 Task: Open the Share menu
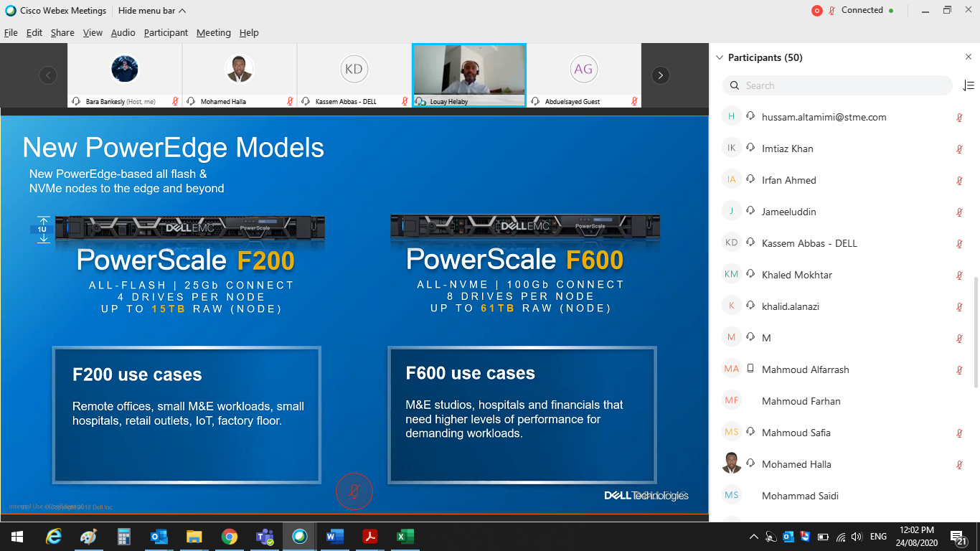click(x=62, y=33)
